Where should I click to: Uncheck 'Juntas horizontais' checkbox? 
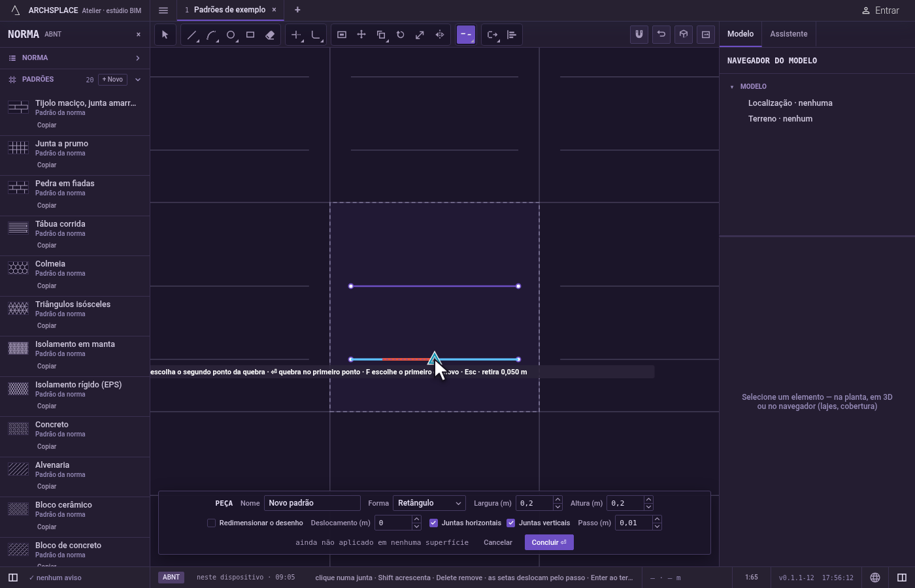[433, 523]
